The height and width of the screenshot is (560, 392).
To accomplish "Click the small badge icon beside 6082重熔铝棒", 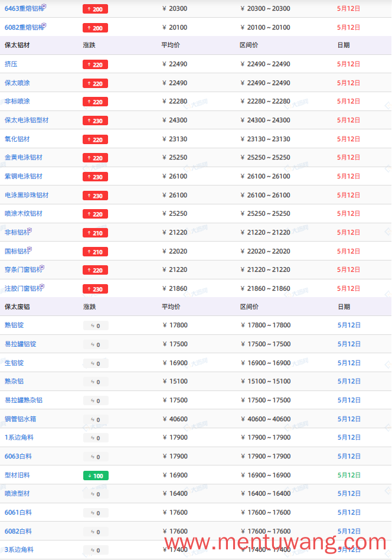I will (x=44, y=25).
